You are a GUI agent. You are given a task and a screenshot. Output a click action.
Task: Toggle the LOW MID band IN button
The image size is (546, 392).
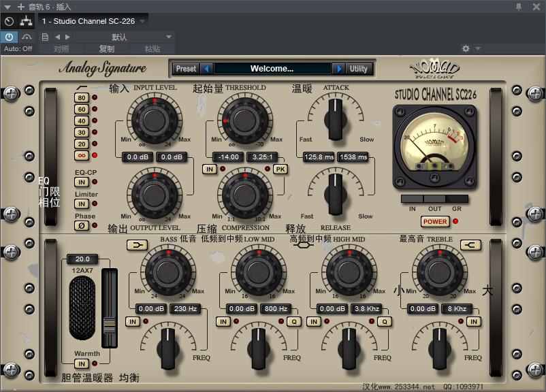click(223, 322)
